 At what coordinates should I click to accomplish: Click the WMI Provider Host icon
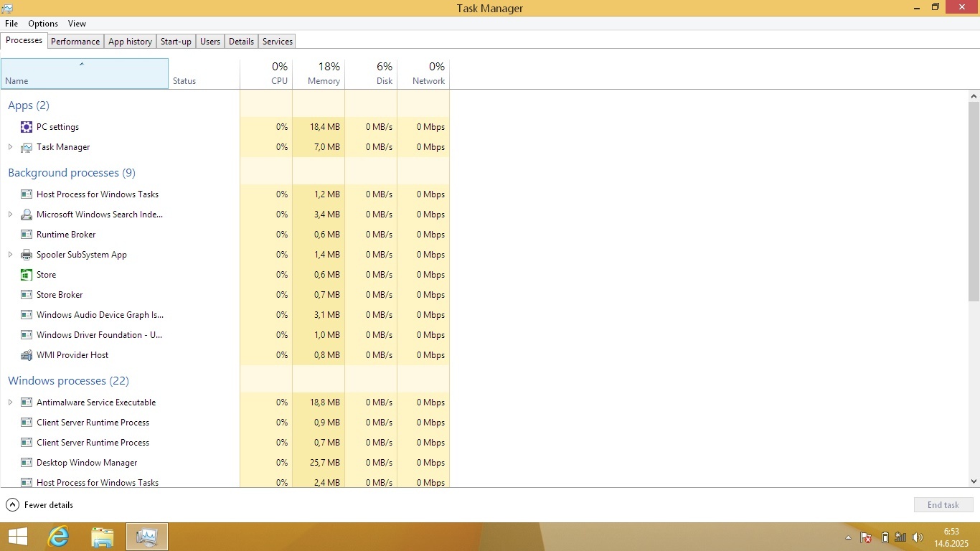click(27, 355)
